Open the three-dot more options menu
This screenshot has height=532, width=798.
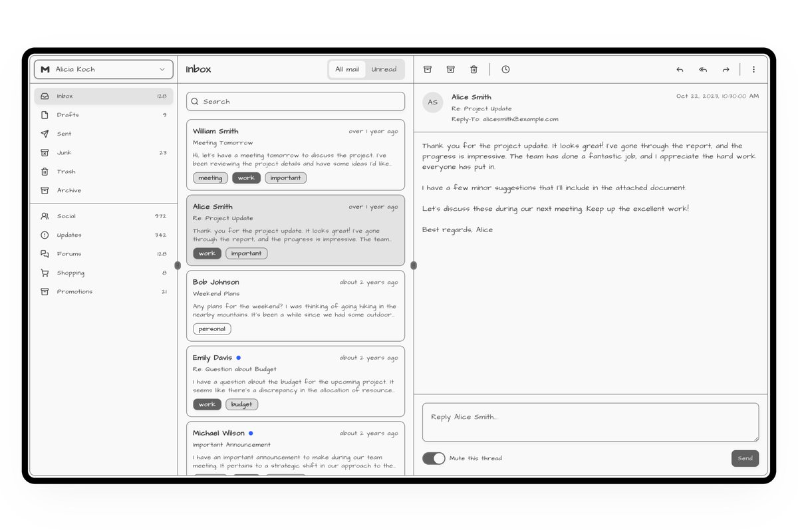click(x=753, y=69)
